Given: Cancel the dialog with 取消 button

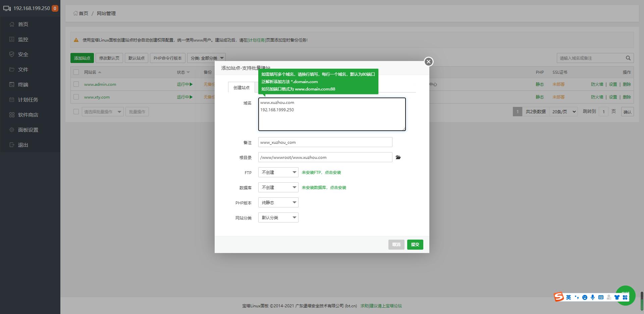Looking at the screenshot, I should point(396,245).
